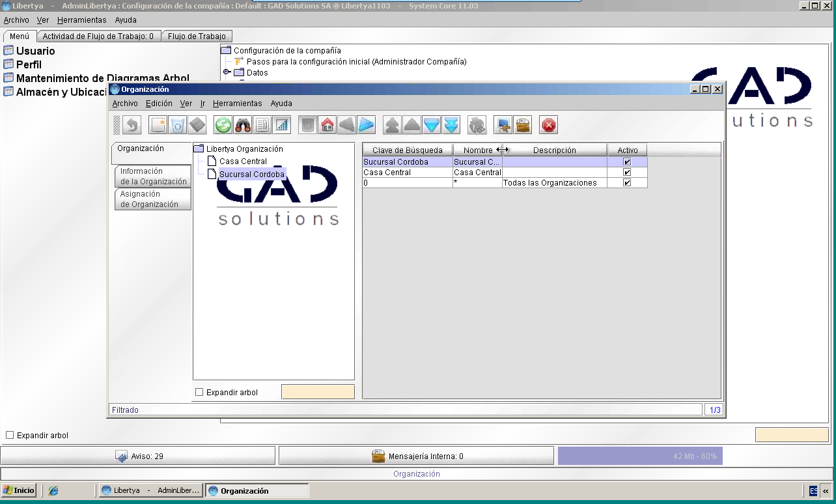Viewport: 836px width, 504px height.
Task: Switch to Asignación de Organización tab
Action: tap(153, 199)
